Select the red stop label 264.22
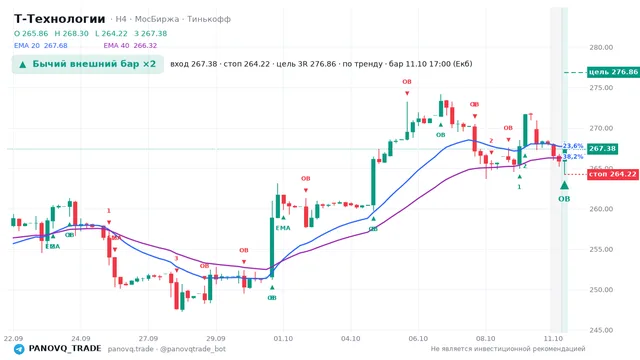 613,174
